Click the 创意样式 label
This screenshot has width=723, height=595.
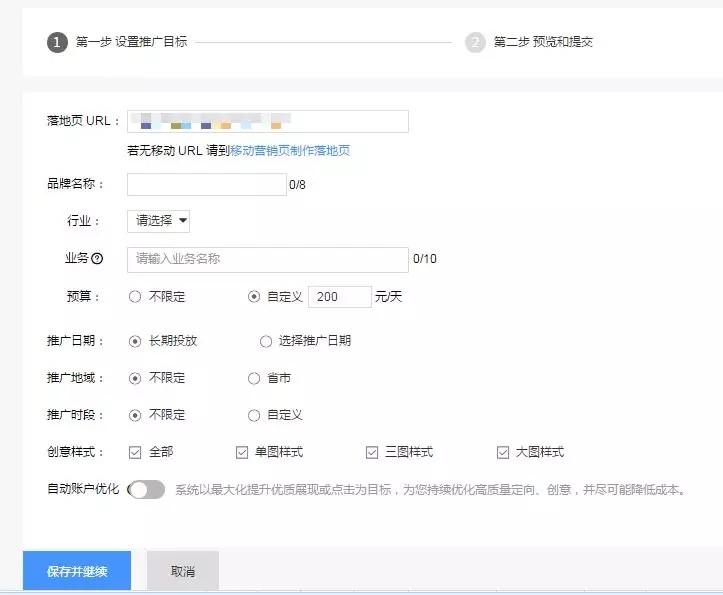pyautogui.click(x=76, y=452)
